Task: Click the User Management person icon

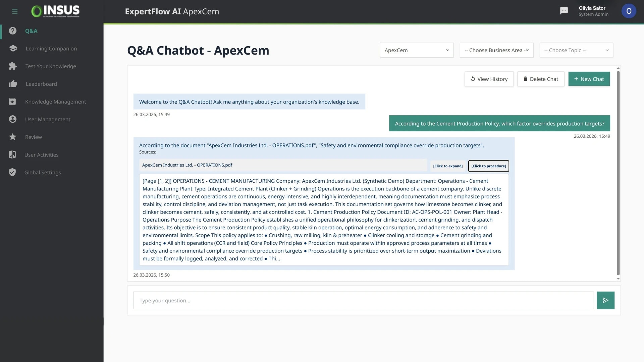Action: tap(13, 119)
